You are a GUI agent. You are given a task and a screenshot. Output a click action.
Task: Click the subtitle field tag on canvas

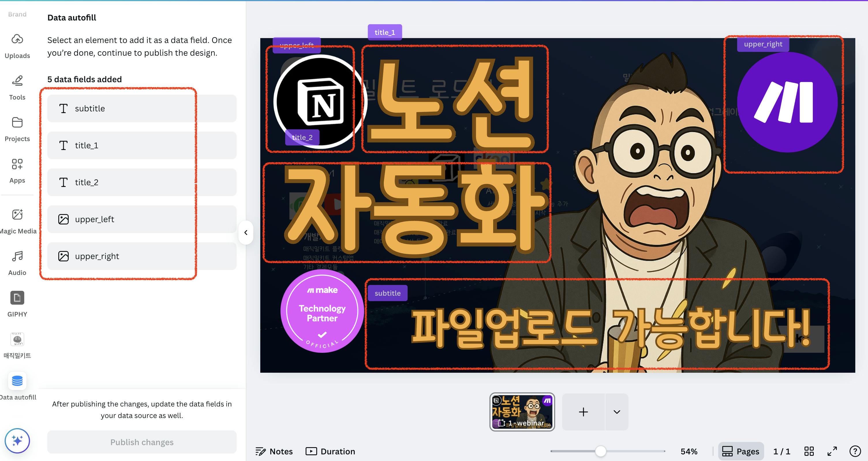(x=388, y=293)
